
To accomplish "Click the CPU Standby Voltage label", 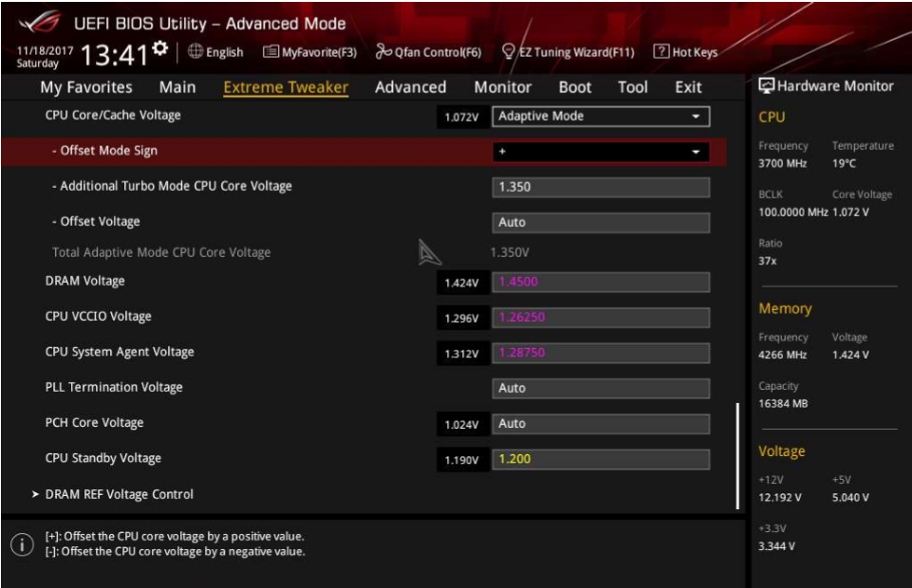I will pos(102,458).
